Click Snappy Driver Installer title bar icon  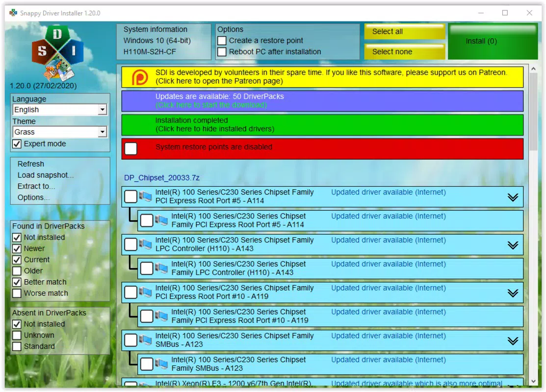pyautogui.click(x=13, y=13)
